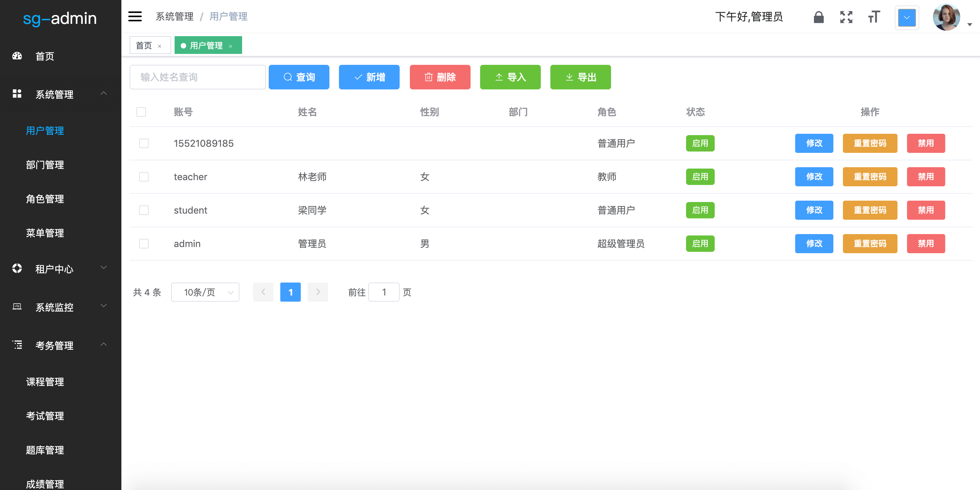Screen dimensions: 980x490
Task: Click the 首页 dashboard sidebar icon
Action: (17, 56)
